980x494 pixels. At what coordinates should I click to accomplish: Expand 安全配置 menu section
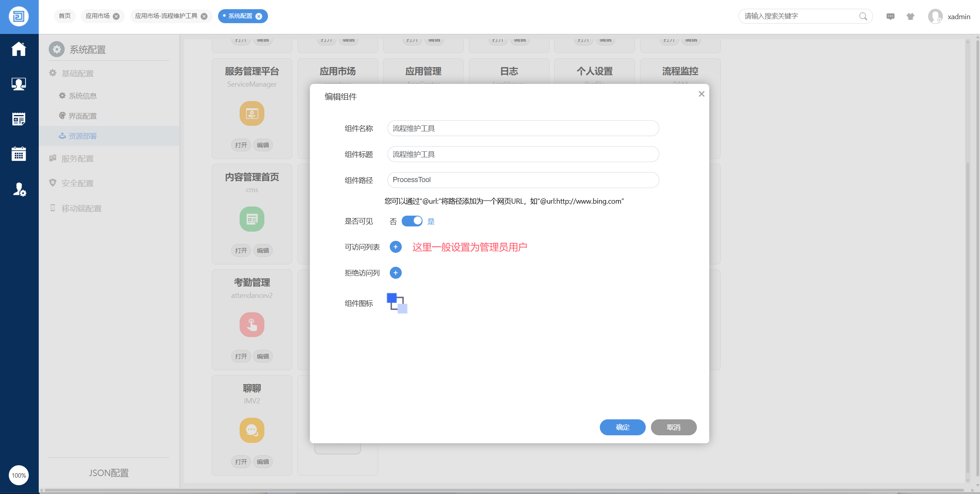[77, 183]
